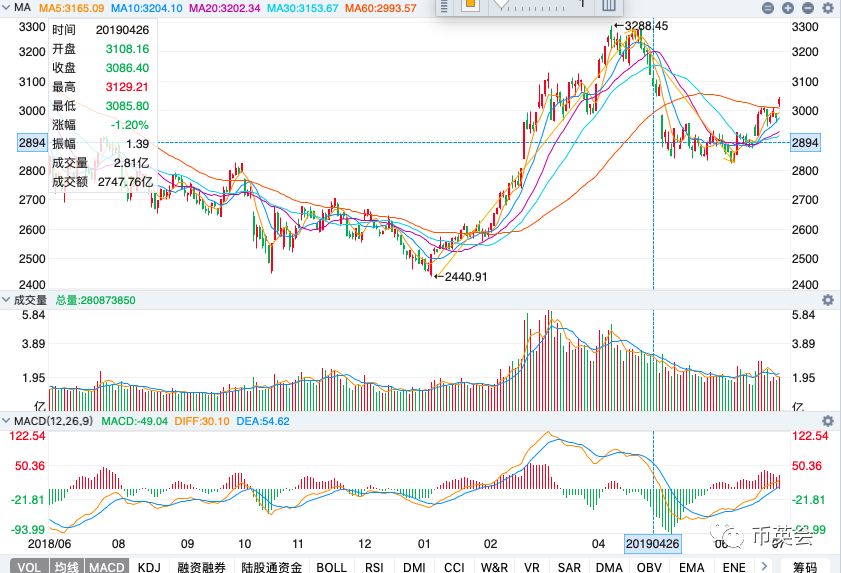This screenshot has width=841, height=573.
Task: Switch to the RSI indicator tab
Action: [x=374, y=567]
